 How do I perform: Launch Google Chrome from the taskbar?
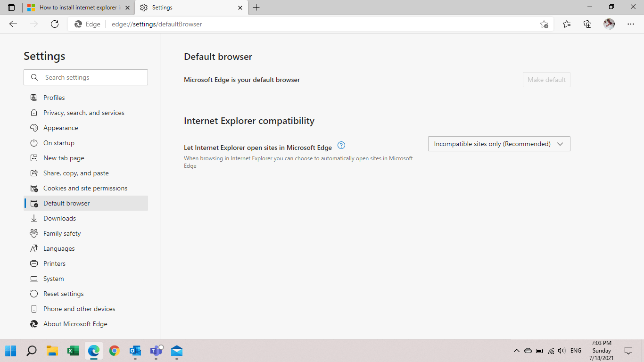[114, 351]
